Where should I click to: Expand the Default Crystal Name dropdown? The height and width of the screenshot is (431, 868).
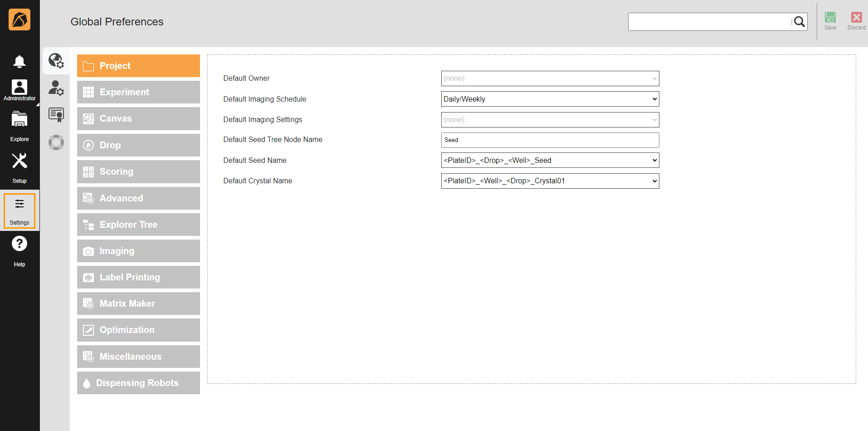[550, 181]
